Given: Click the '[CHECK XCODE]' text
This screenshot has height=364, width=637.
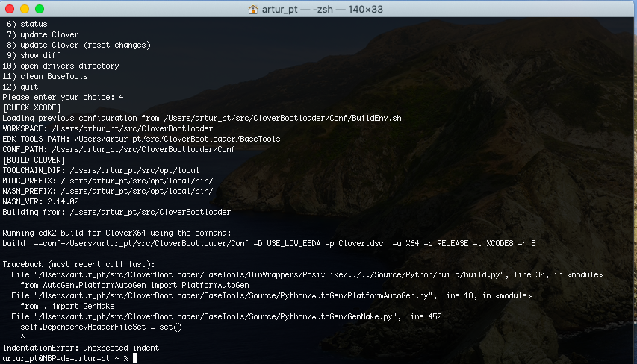Looking at the screenshot, I should pyautogui.click(x=31, y=107).
